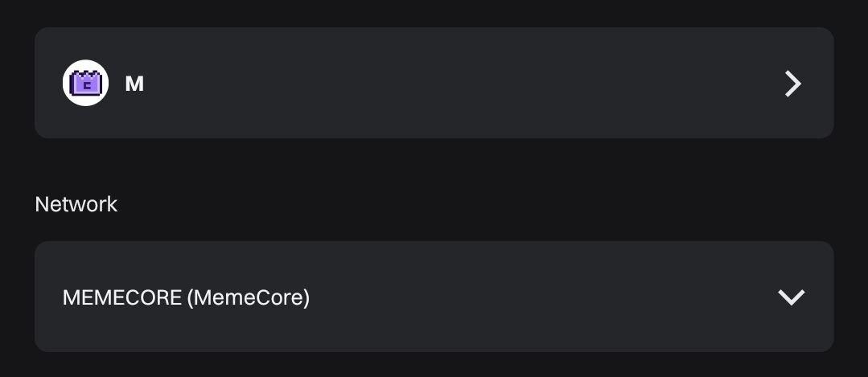Expand the M coin selector row
Image resolution: width=868 pixels, height=377 pixels.
434,83
